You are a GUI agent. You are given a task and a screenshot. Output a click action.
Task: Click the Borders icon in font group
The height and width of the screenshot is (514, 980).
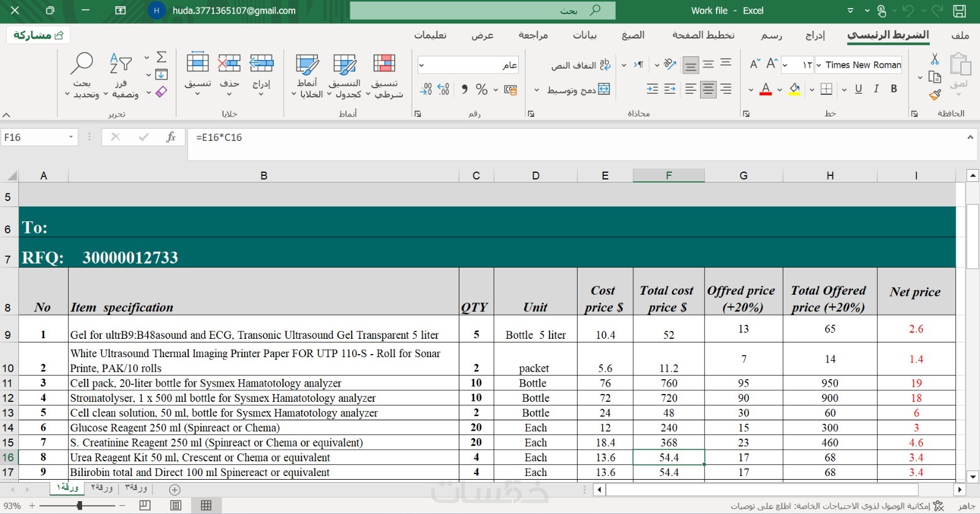(x=826, y=89)
